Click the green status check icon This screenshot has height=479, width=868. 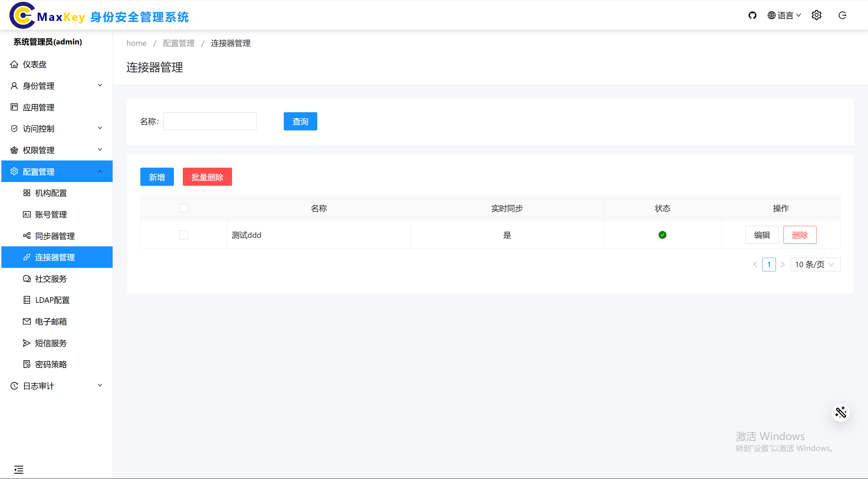coord(662,235)
